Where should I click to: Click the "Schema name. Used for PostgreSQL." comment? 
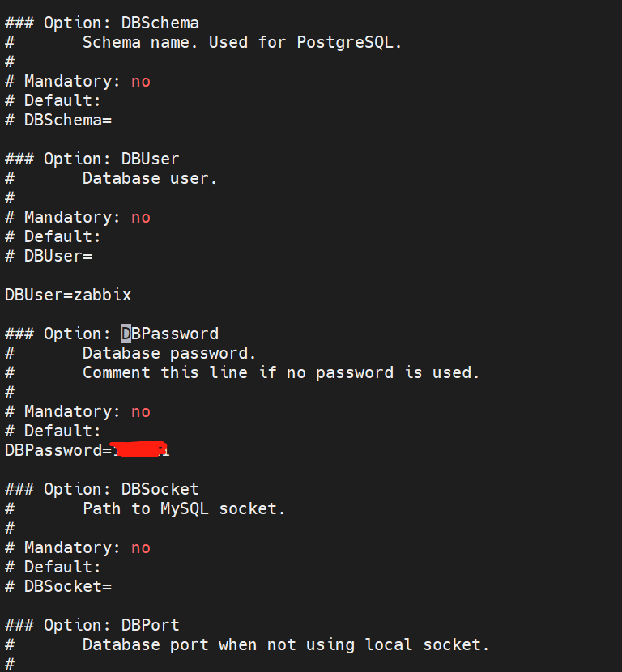coord(242,42)
